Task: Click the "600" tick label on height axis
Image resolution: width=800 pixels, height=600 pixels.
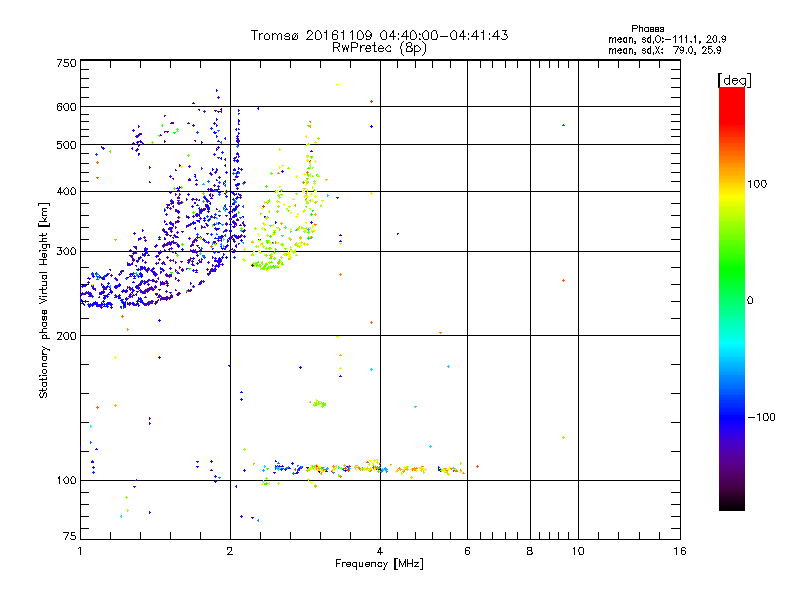Action: (x=66, y=107)
